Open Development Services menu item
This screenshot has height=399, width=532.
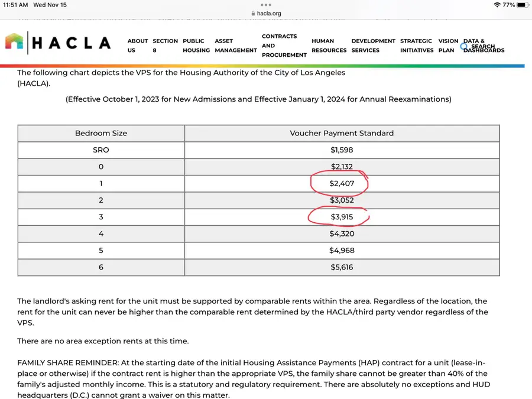[x=373, y=46]
